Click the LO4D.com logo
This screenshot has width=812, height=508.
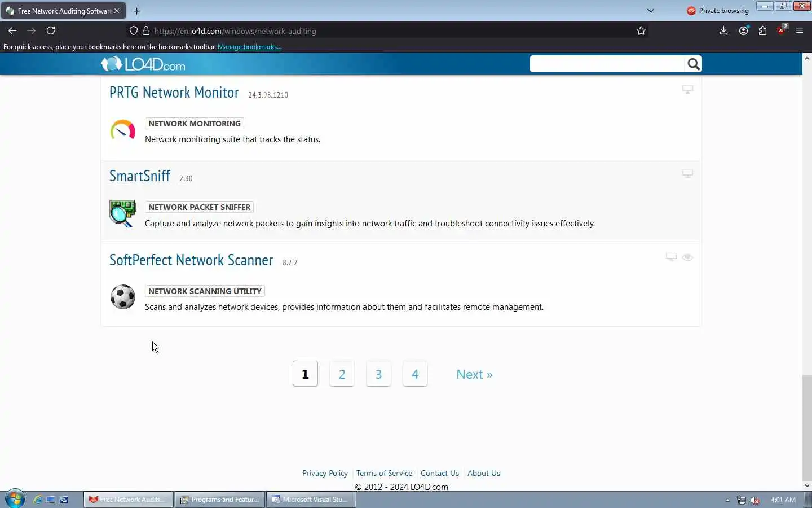(143, 64)
